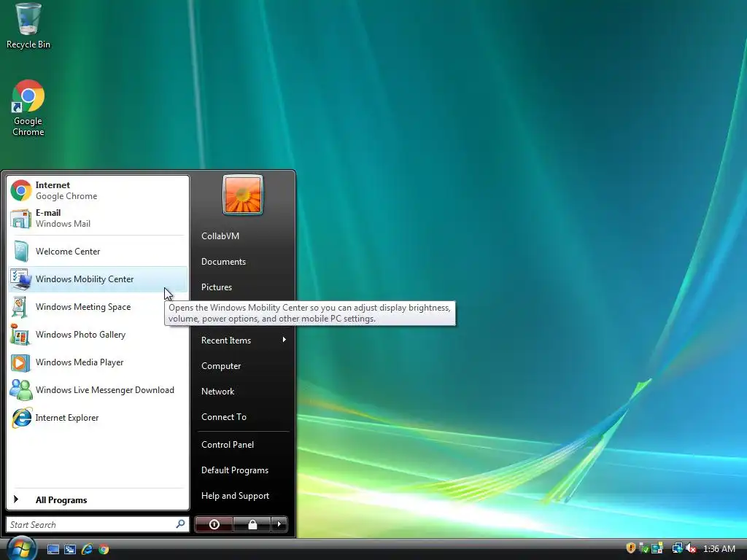The height and width of the screenshot is (560, 747).
Task: Launch Google Chrome from the Internet entry
Action: 97,190
